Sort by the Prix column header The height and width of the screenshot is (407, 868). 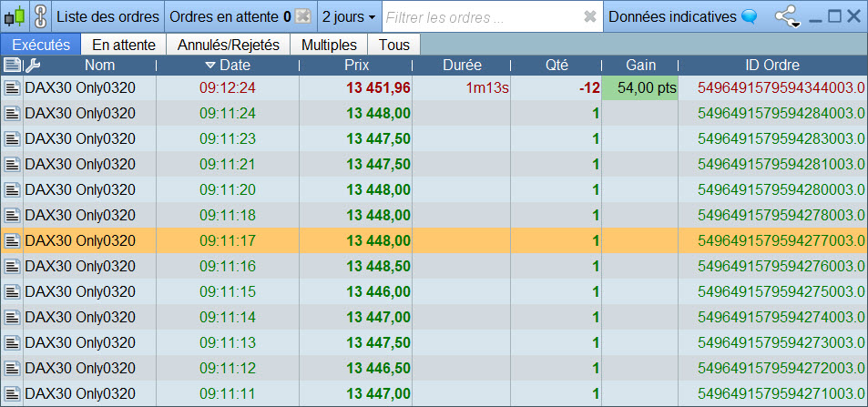click(x=356, y=66)
